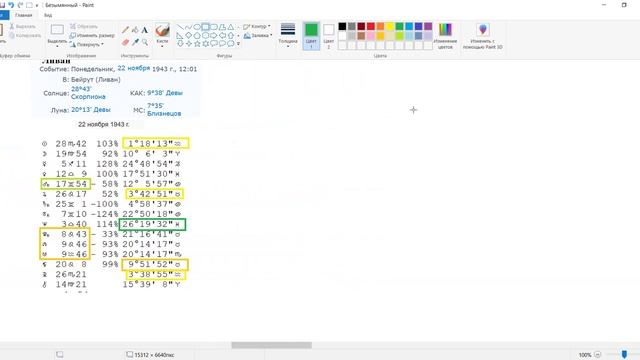
Task: Choose the Up arrow shape
Action: point(231,36)
